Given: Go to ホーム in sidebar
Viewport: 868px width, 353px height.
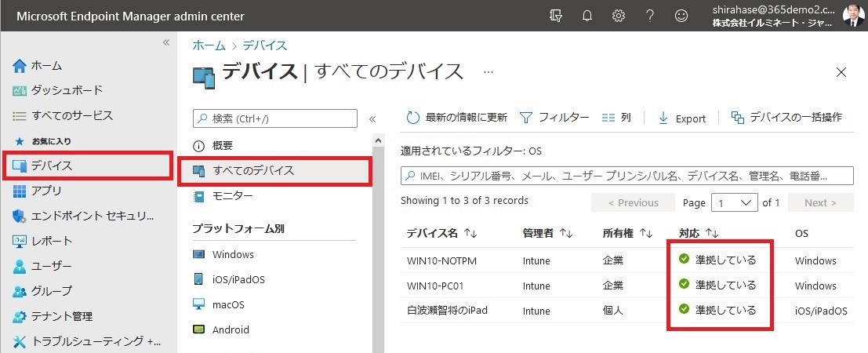Looking at the screenshot, I should 38,65.
